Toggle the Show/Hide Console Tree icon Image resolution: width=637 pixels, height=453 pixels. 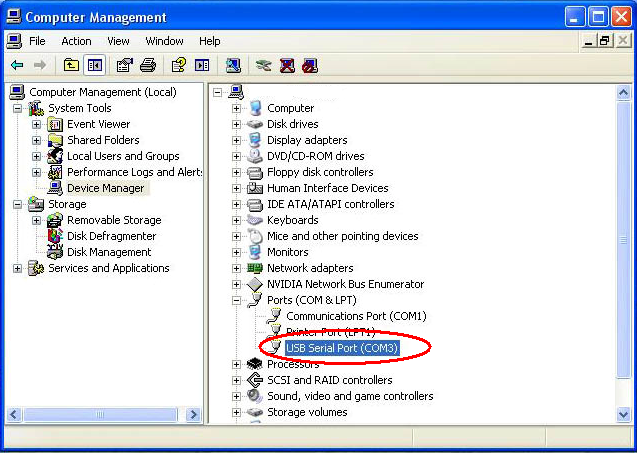pos(95,65)
